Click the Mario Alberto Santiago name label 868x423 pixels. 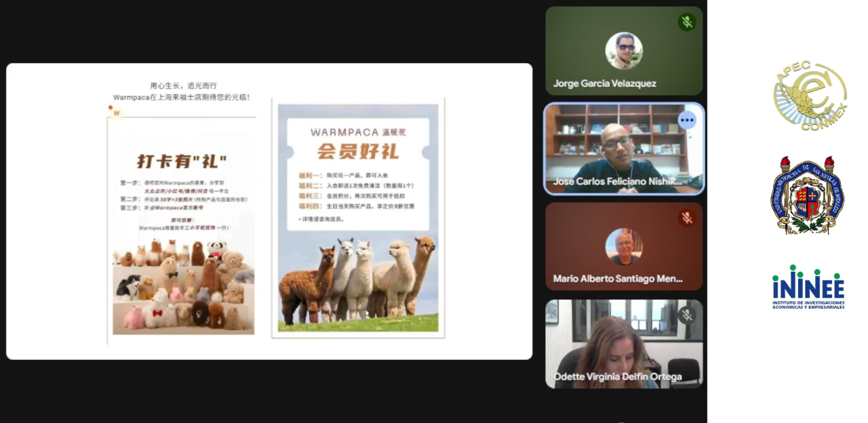(x=617, y=279)
